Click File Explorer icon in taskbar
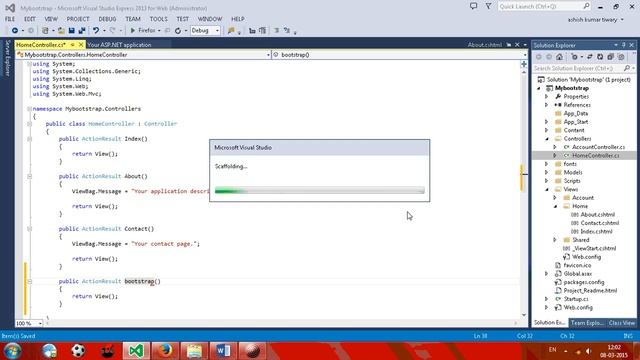The width and height of the screenshot is (640, 360). tap(194, 351)
